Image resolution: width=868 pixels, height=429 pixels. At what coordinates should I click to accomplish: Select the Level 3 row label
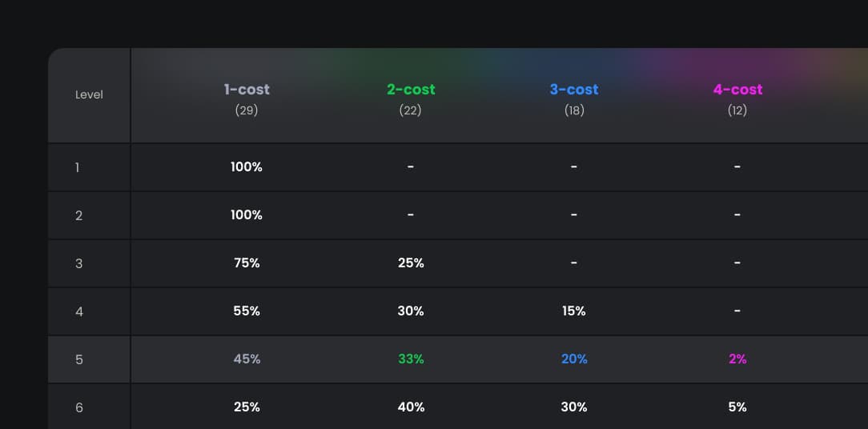pyautogui.click(x=78, y=263)
